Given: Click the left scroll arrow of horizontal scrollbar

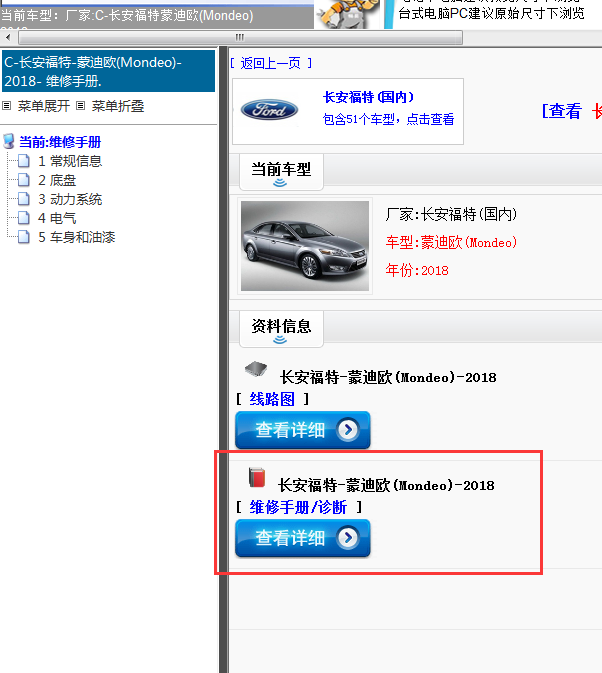Looking at the screenshot, I should click(x=8, y=37).
